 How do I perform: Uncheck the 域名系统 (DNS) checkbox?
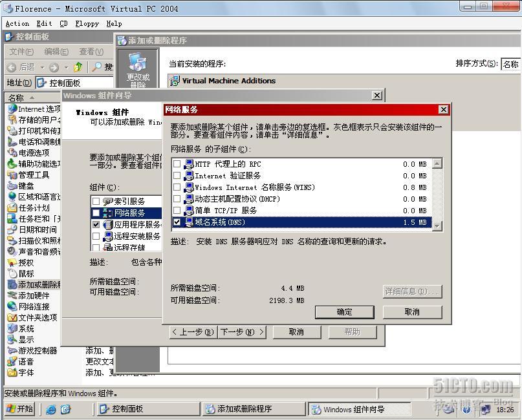pyautogui.click(x=177, y=222)
